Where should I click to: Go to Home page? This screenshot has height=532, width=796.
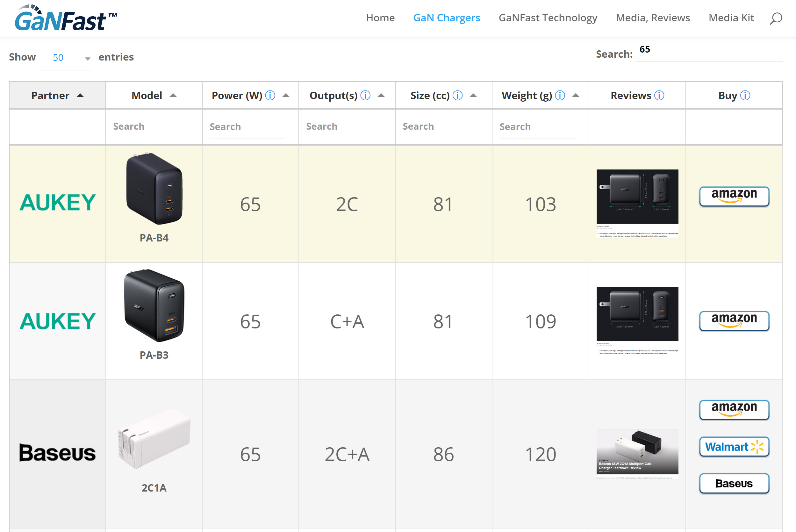tap(380, 18)
